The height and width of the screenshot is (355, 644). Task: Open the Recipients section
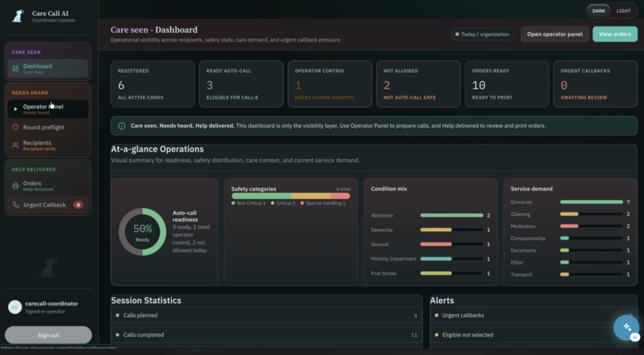[48, 146]
